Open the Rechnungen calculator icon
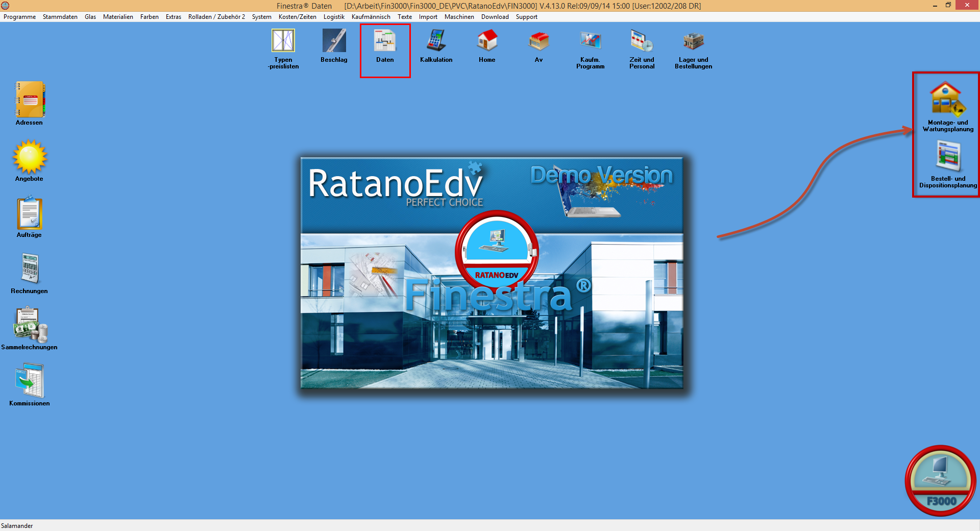980x531 pixels. coord(30,269)
